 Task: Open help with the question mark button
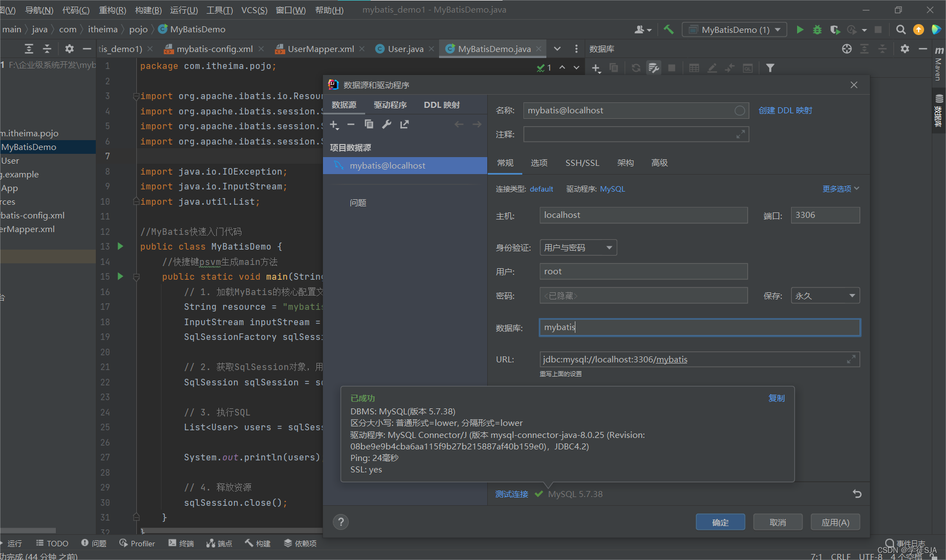(x=341, y=522)
